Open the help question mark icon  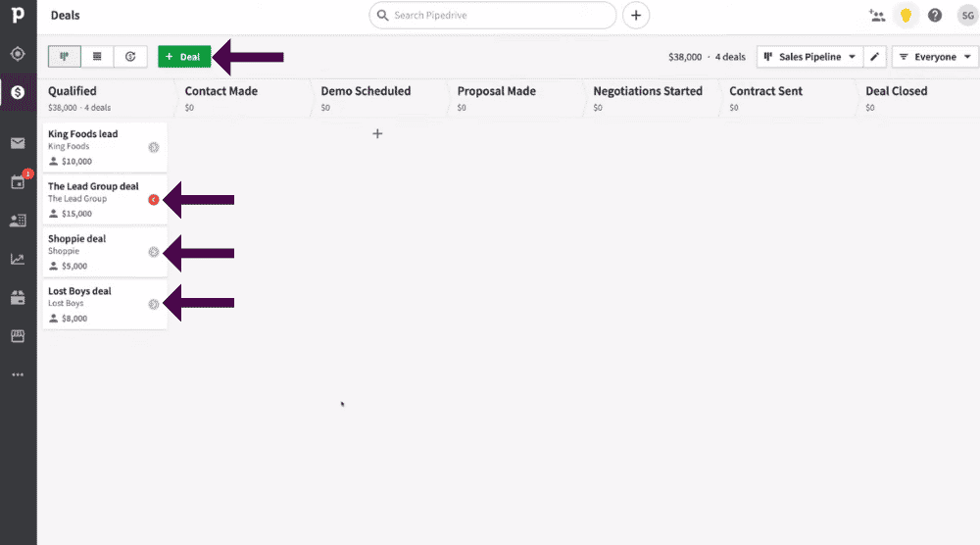pos(934,16)
